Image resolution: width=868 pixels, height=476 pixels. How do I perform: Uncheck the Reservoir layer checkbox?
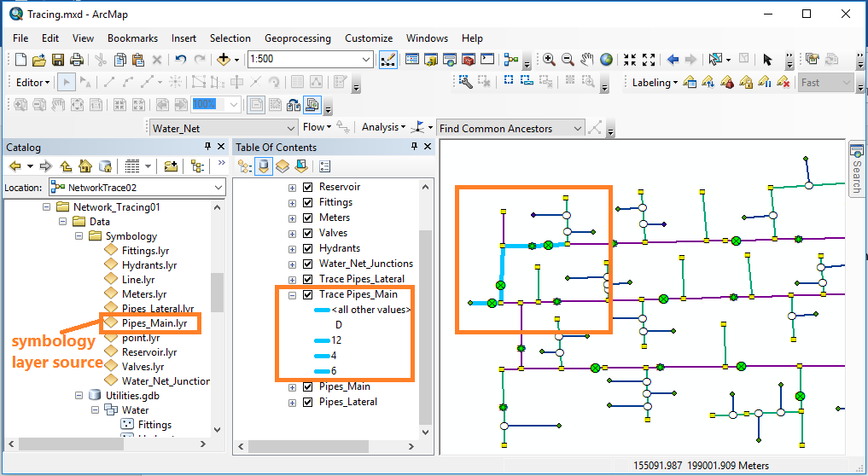click(308, 187)
